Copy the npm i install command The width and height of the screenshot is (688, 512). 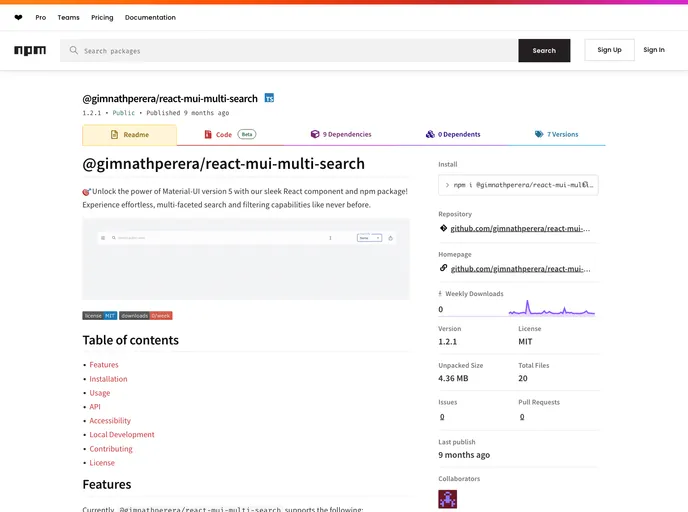tap(518, 185)
